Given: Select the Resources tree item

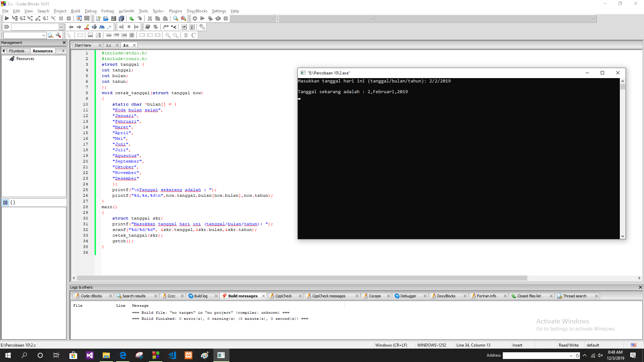Looking at the screenshot, I should (25, 59).
